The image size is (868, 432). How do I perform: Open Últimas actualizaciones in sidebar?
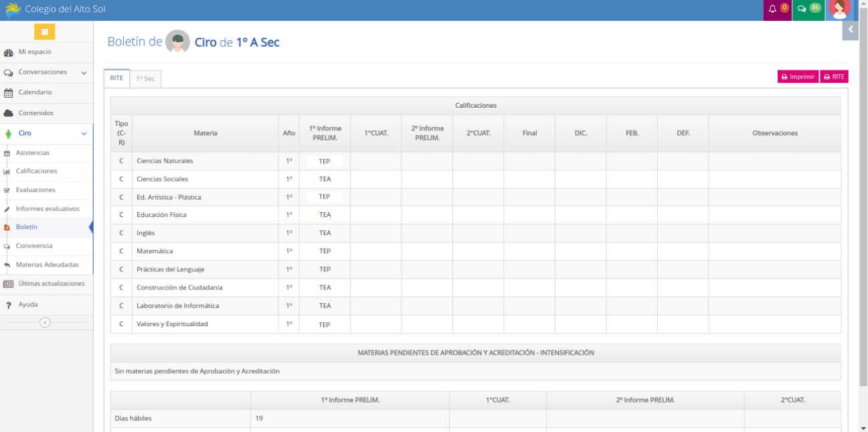pos(51,284)
